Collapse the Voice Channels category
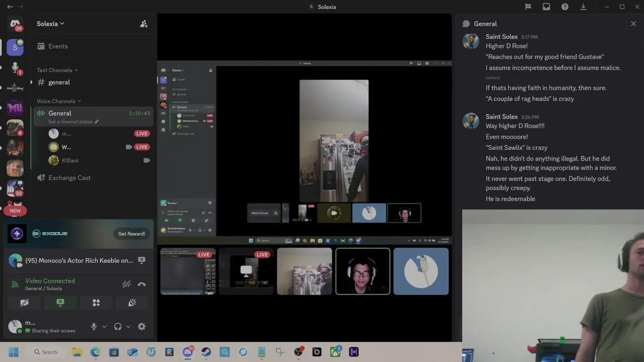This screenshot has height=362, width=644. (58, 101)
